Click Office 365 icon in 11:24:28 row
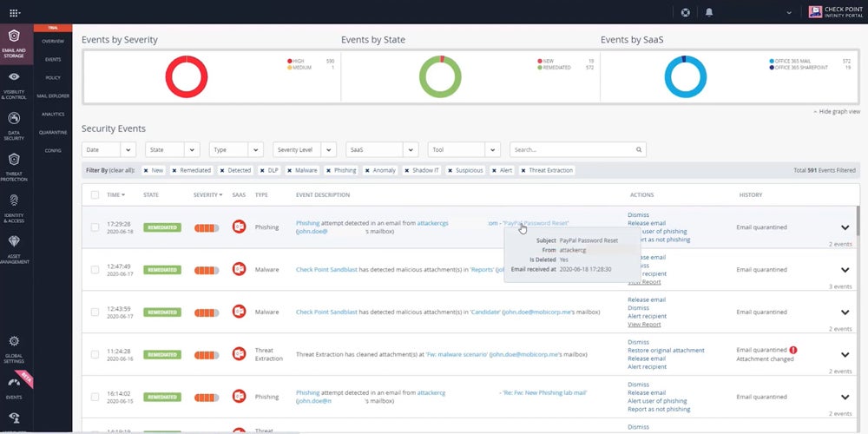868x434 pixels. 240,354
